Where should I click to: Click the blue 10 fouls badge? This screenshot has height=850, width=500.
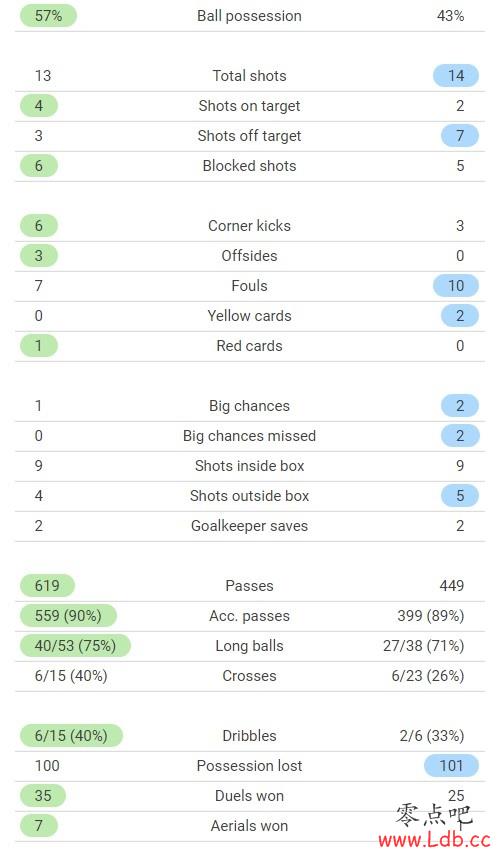(456, 286)
